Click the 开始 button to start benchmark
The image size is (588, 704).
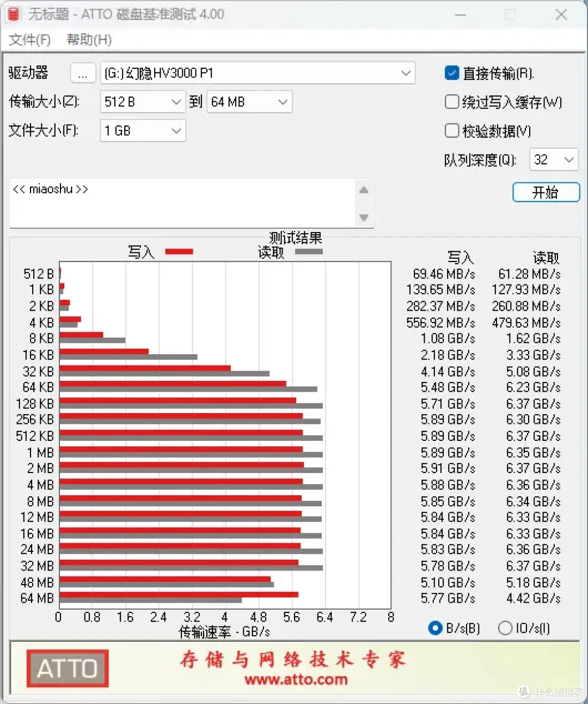point(546,192)
